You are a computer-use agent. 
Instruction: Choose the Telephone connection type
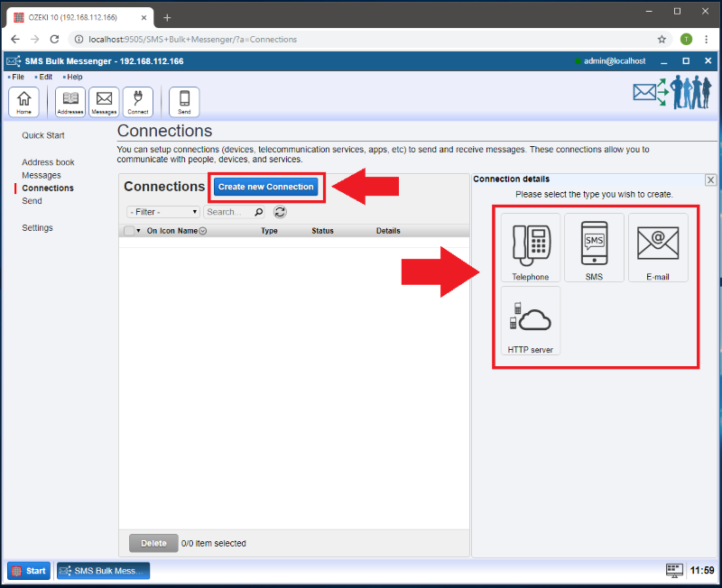[531, 248]
